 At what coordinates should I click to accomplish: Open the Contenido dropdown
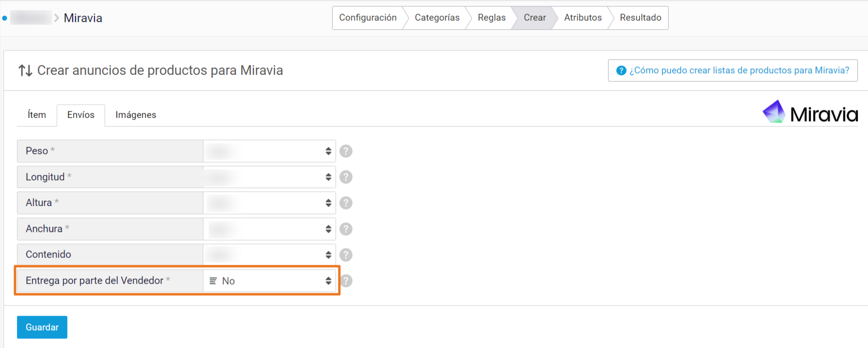[x=269, y=255]
